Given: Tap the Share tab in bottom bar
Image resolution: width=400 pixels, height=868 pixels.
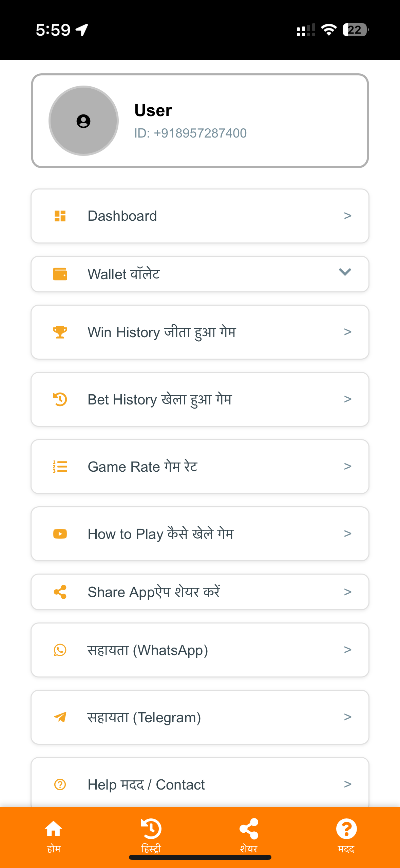Looking at the screenshot, I should [x=249, y=835].
